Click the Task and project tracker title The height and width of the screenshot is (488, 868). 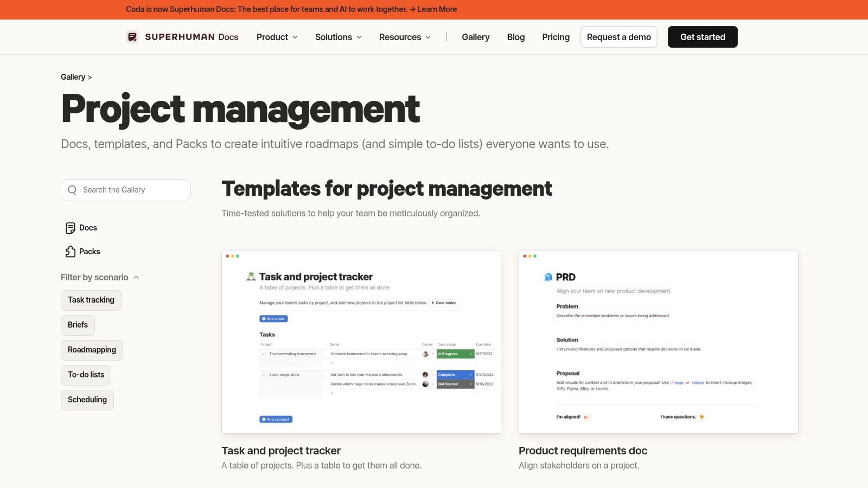281,451
